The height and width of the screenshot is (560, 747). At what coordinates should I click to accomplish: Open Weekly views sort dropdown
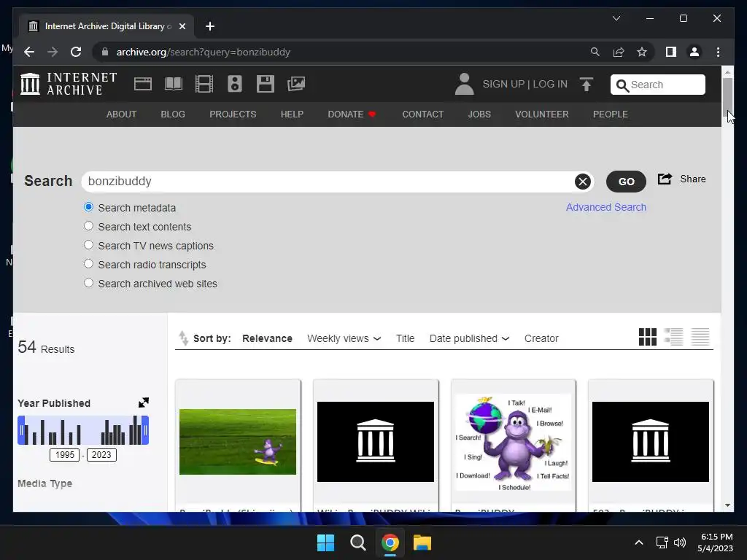[344, 338]
